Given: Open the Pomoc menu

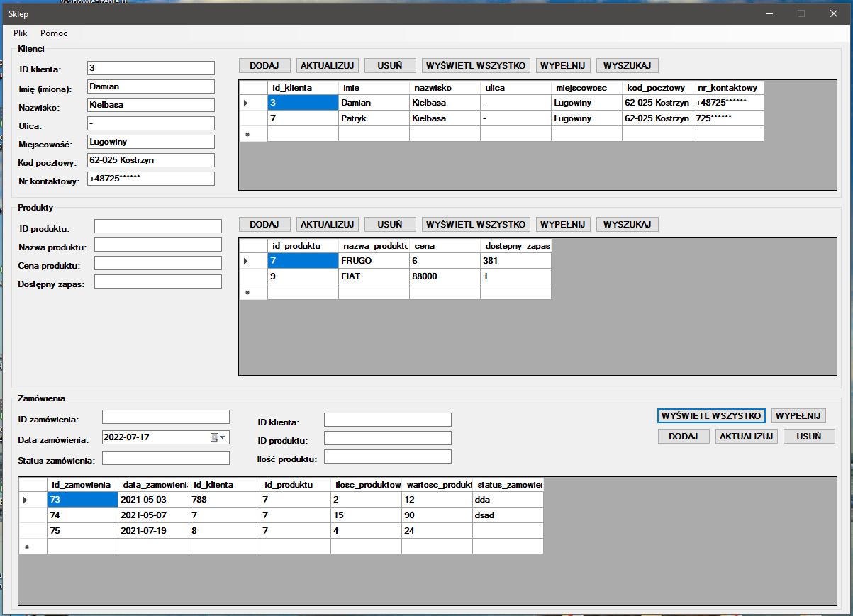Looking at the screenshot, I should click(x=54, y=33).
